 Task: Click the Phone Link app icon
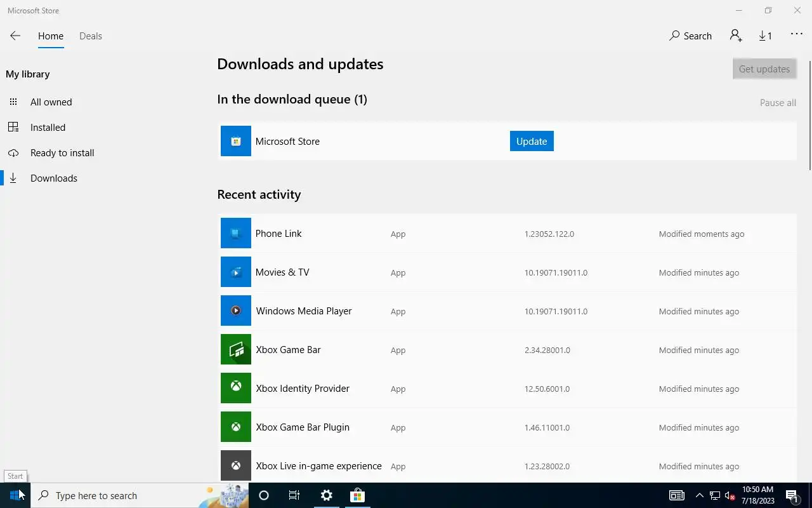click(236, 233)
